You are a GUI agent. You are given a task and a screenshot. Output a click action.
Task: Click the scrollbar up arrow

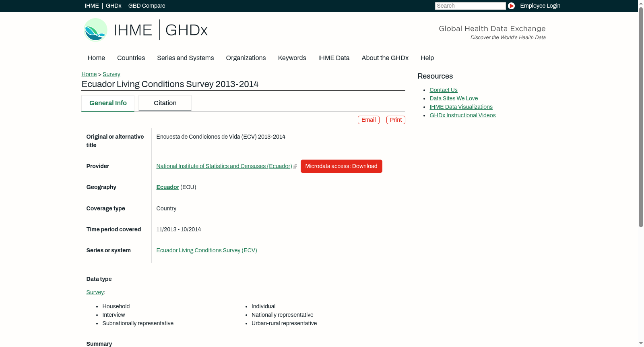coord(641,3)
